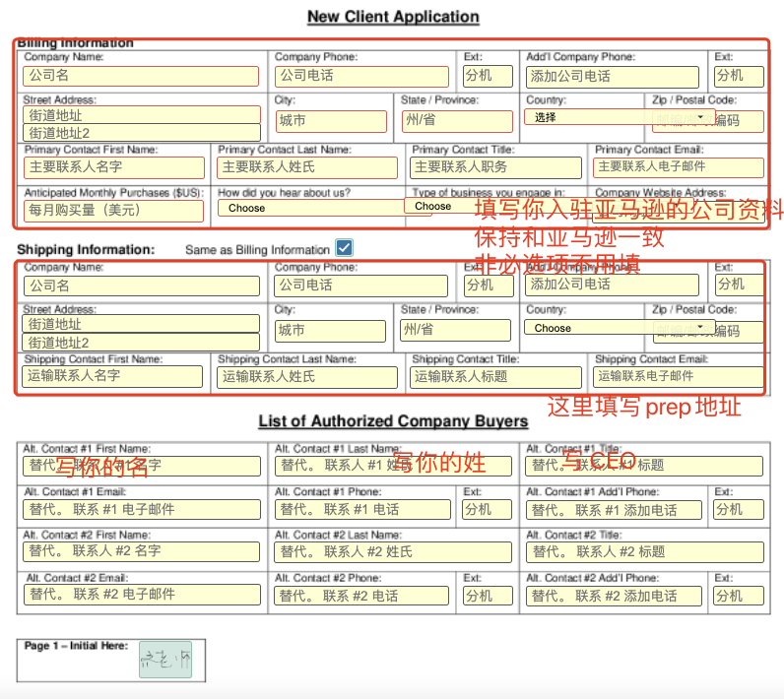The width and height of the screenshot is (784, 699).
Task: Click the Shipping Contact First Name field
Action: [112, 376]
